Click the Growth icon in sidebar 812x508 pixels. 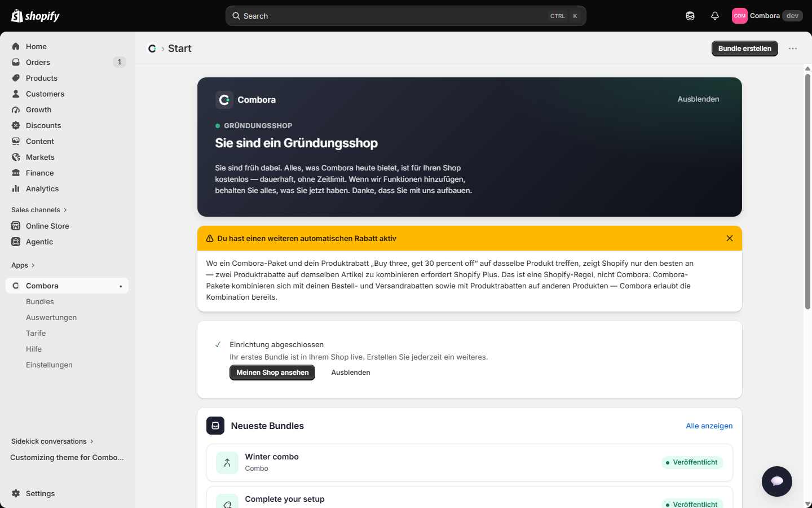point(16,110)
